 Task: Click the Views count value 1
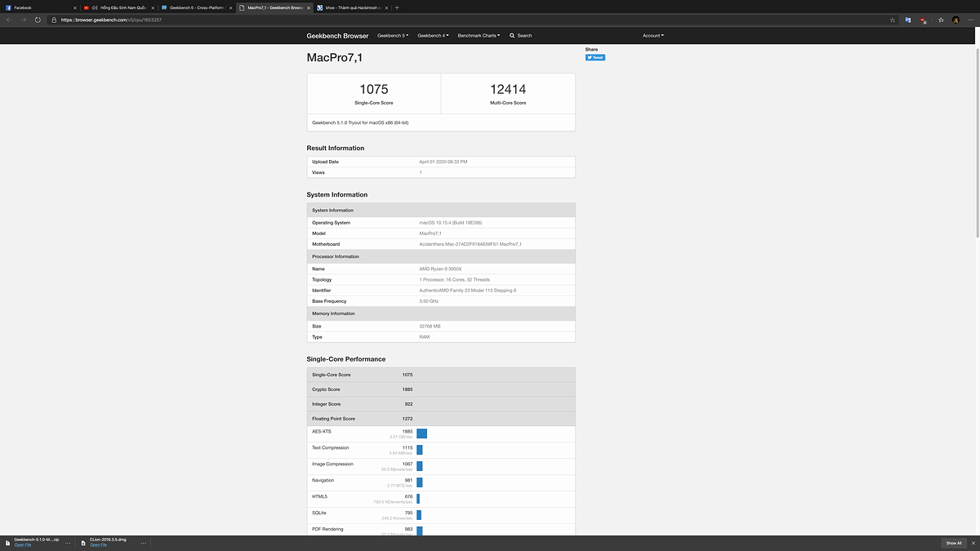pyautogui.click(x=421, y=173)
